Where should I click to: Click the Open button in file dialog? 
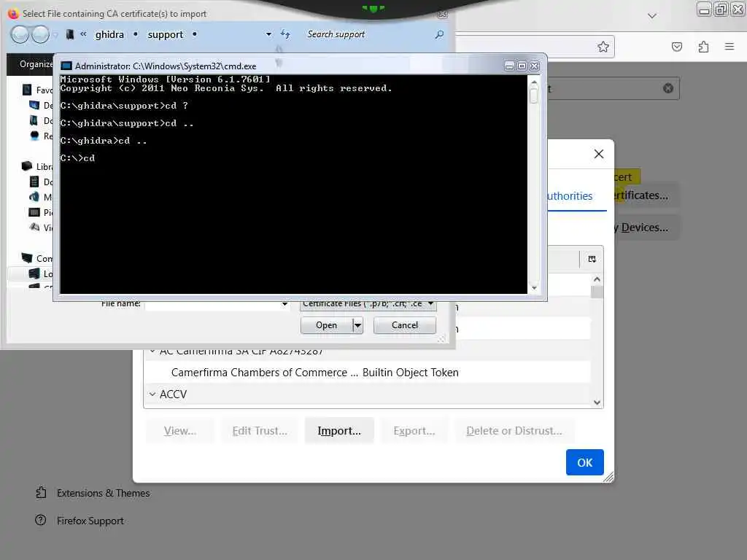326,325
